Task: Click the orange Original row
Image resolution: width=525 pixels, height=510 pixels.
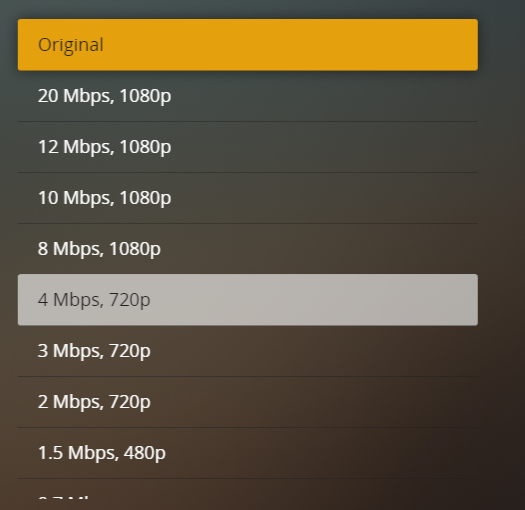Action: 248,45
